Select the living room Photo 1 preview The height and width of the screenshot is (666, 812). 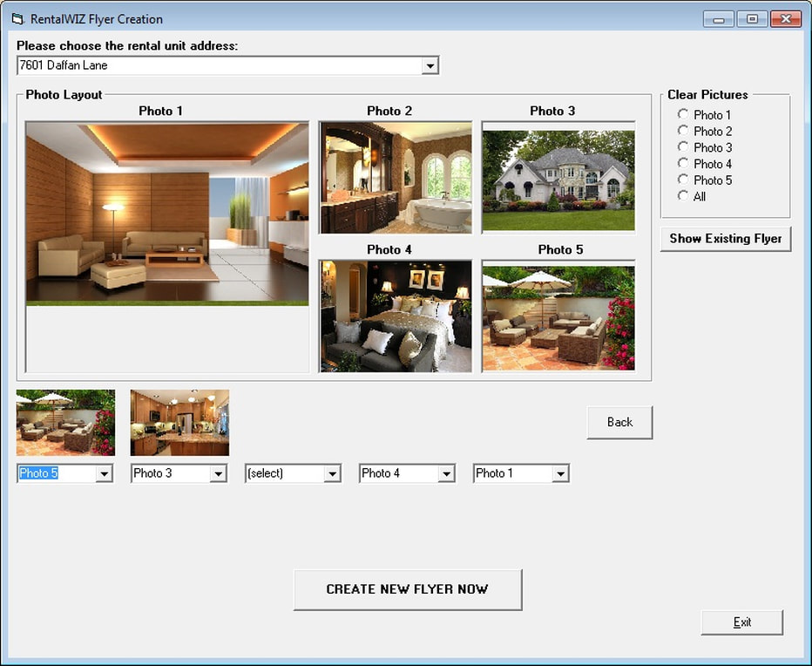(x=166, y=214)
